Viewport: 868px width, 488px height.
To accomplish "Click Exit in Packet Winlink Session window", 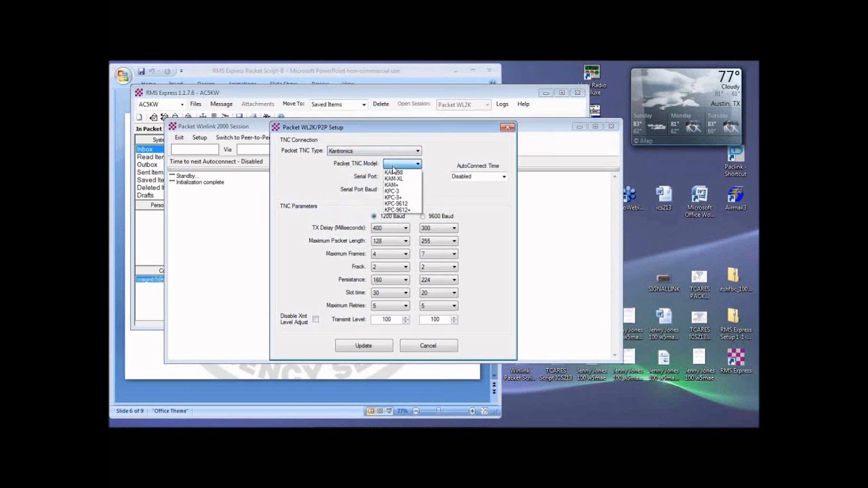I will coord(179,138).
